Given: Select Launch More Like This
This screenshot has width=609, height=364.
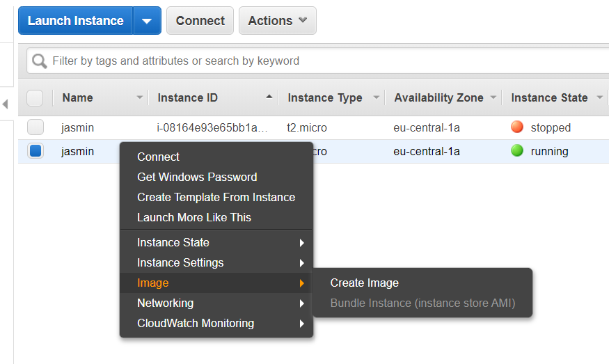Looking at the screenshot, I should [194, 217].
